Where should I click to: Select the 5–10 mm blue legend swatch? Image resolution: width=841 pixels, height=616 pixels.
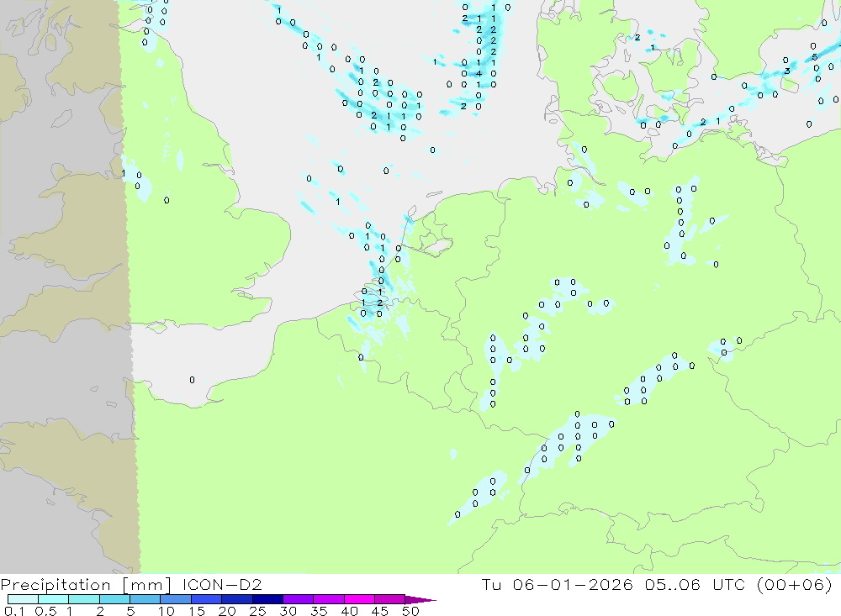coord(145,599)
